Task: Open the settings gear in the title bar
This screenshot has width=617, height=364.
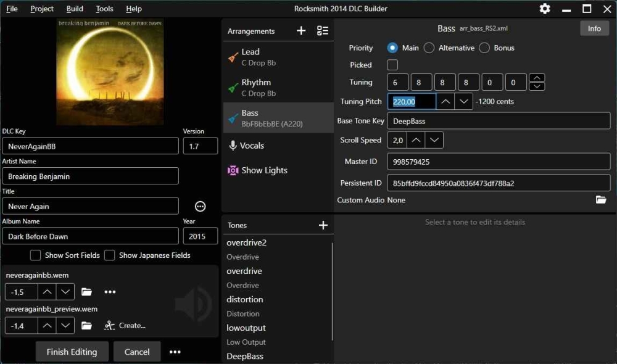Action: [545, 9]
